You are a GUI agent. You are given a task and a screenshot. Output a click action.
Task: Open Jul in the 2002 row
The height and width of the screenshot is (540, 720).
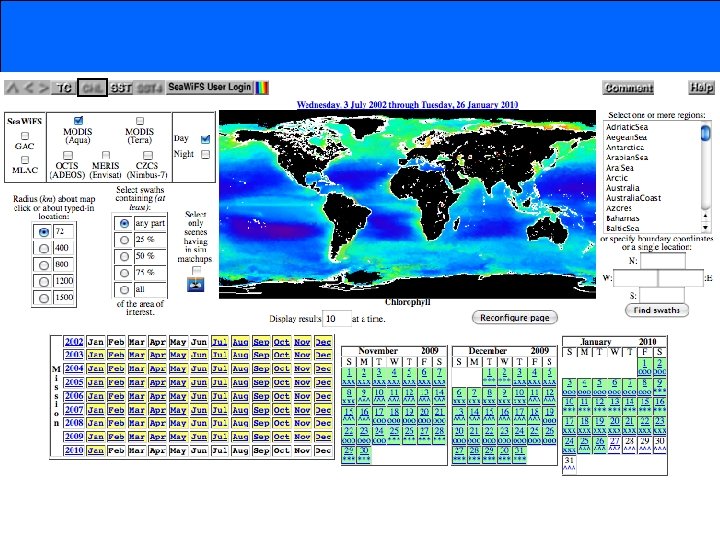point(219,342)
